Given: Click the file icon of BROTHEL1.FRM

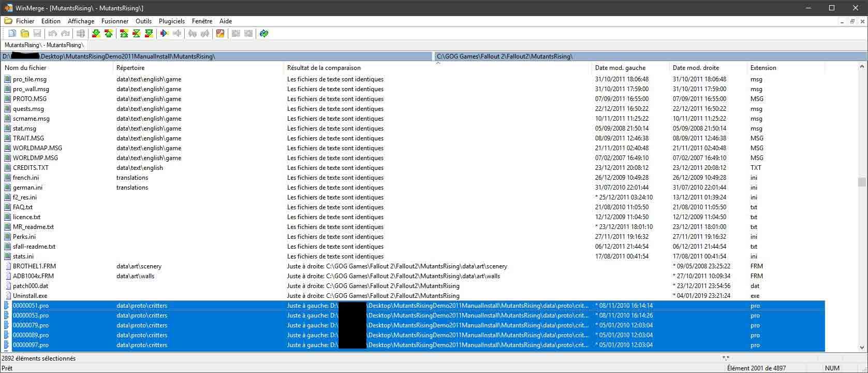Looking at the screenshot, I should [8, 266].
